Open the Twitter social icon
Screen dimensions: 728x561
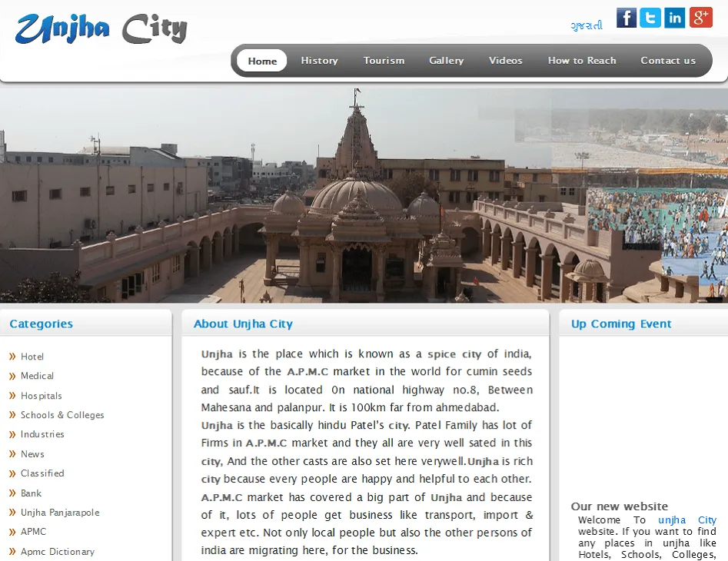650,18
